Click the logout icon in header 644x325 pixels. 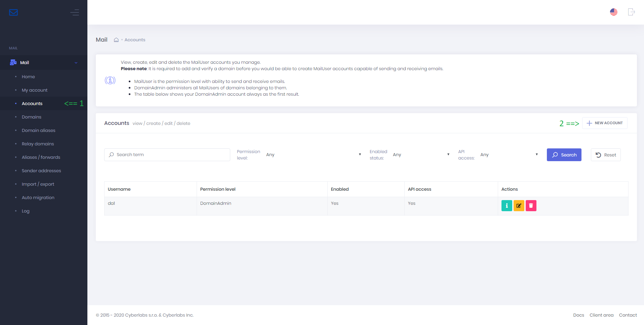pos(631,12)
